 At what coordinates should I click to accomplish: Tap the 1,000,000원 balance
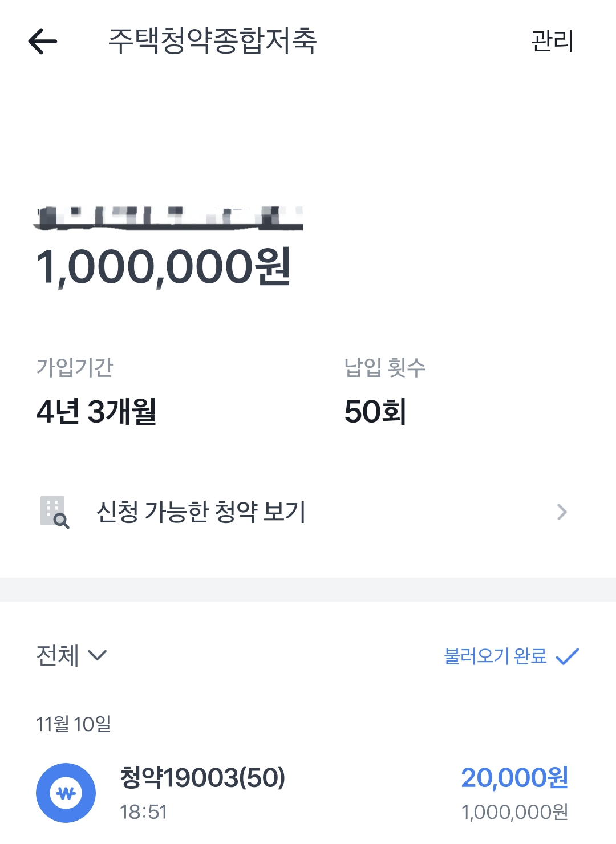pos(164,267)
